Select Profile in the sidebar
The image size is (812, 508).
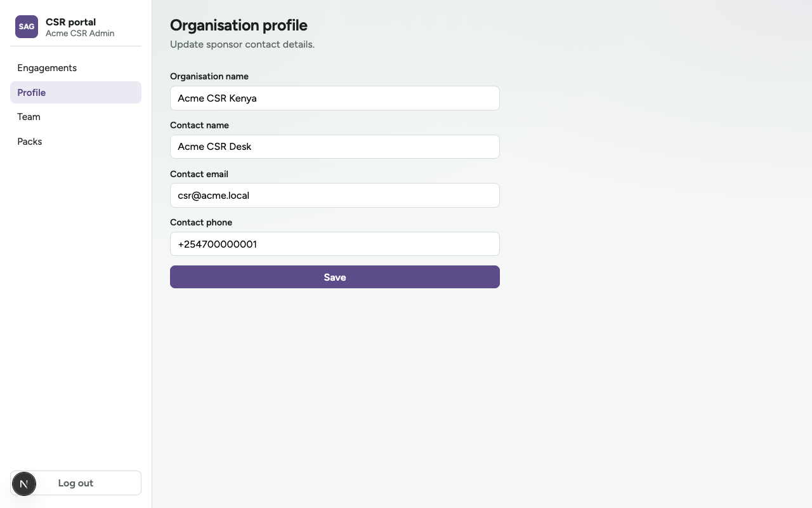point(75,92)
